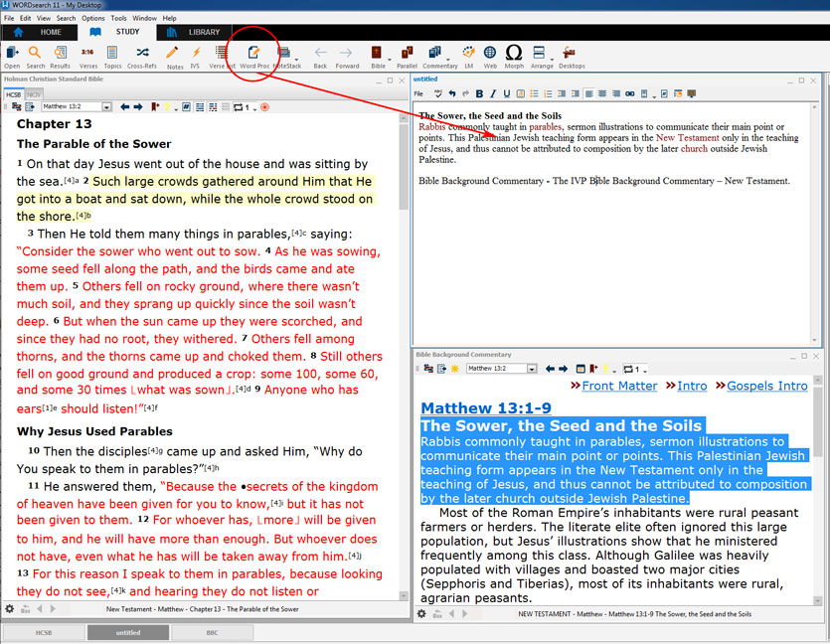
Task: Open the Matthew 13:1-9 heading link
Action: 486,408
